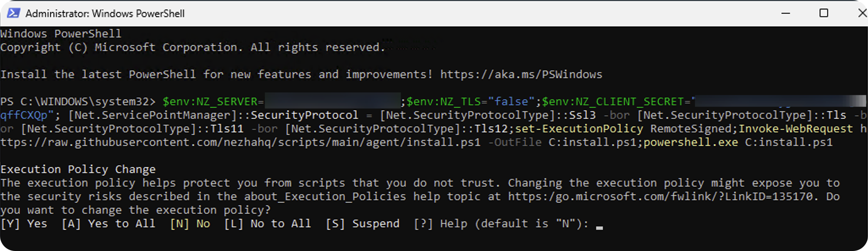Click the [Y] Yes option text
The width and height of the screenshot is (868, 251).
(24, 224)
